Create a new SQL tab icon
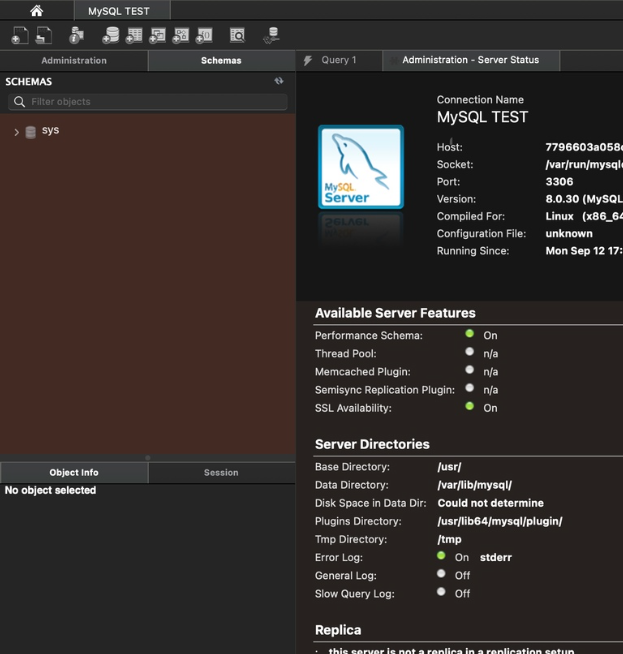623x654 pixels. (x=19, y=36)
